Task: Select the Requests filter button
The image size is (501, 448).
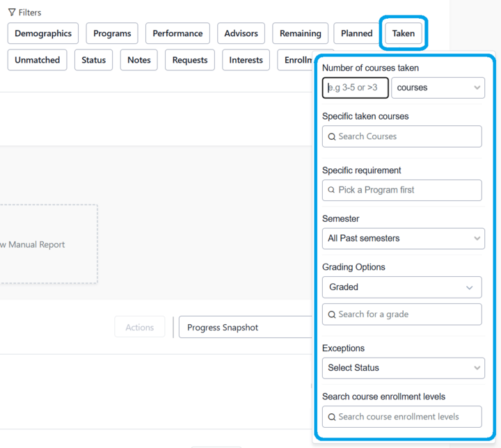Action: point(190,60)
